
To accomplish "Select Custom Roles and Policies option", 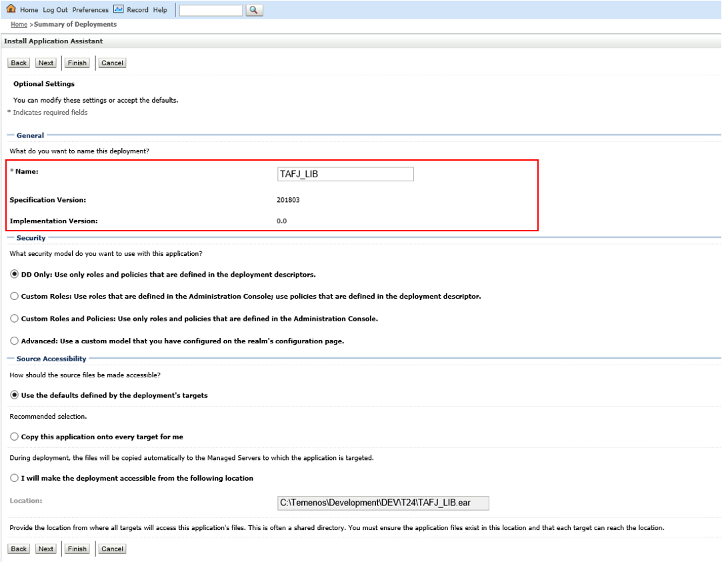I will coord(15,319).
